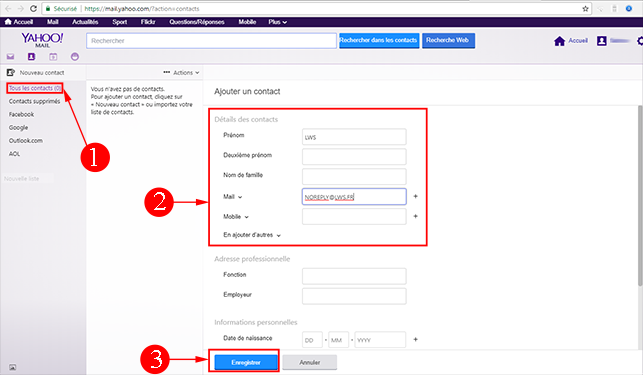The width and height of the screenshot is (643, 375).
Task: Open Actualités in the top bar
Action: click(85, 22)
